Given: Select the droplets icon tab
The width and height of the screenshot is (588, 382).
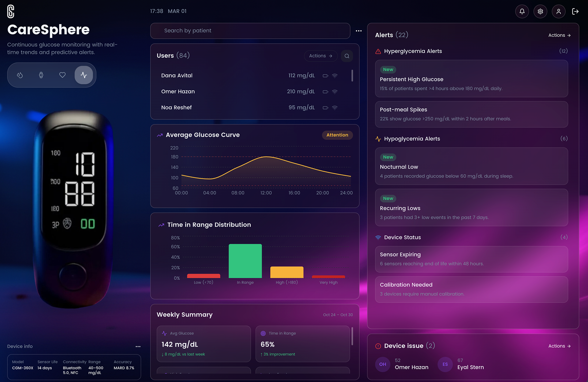Looking at the screenshot, I should tap(20, 75).
